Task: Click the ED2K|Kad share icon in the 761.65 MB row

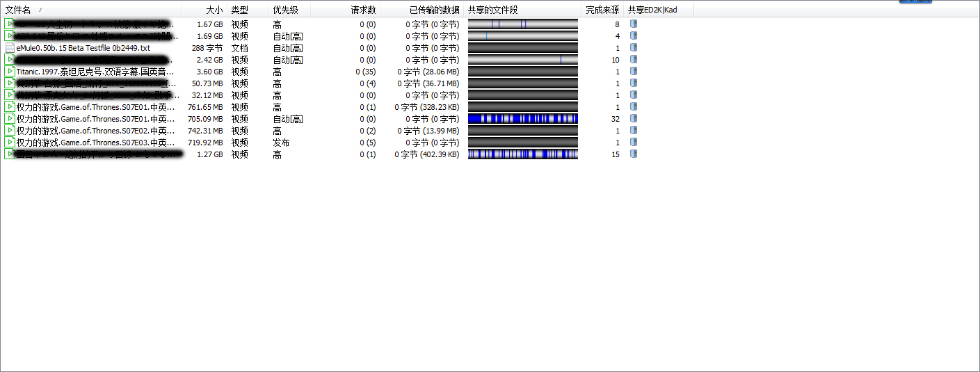Action: (634, 107)
